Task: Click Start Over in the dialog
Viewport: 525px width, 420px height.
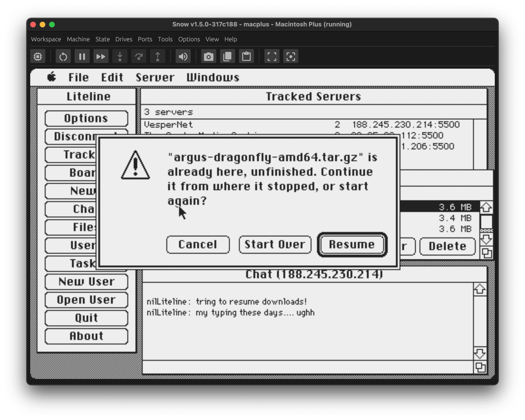Action: pos(275,244)
